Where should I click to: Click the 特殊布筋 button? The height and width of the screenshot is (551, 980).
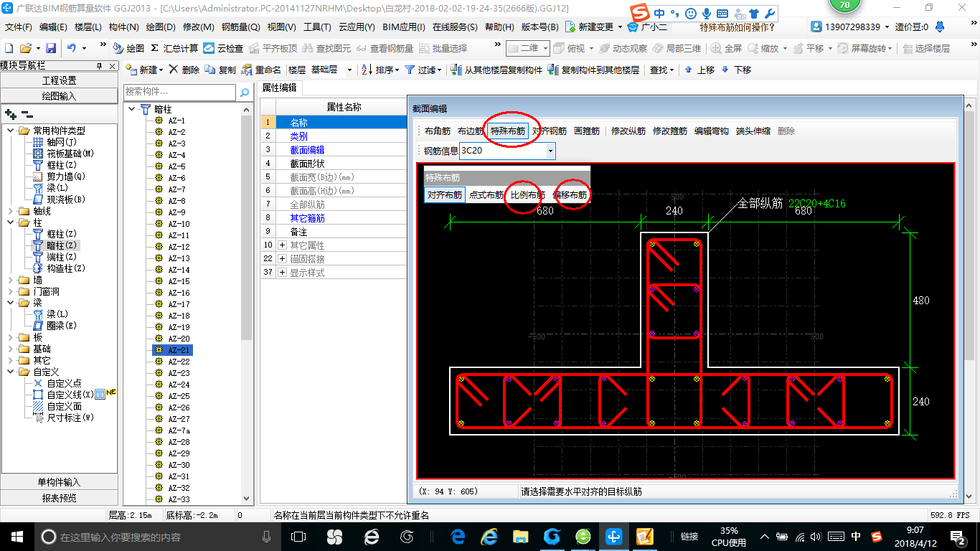point(508,131)
